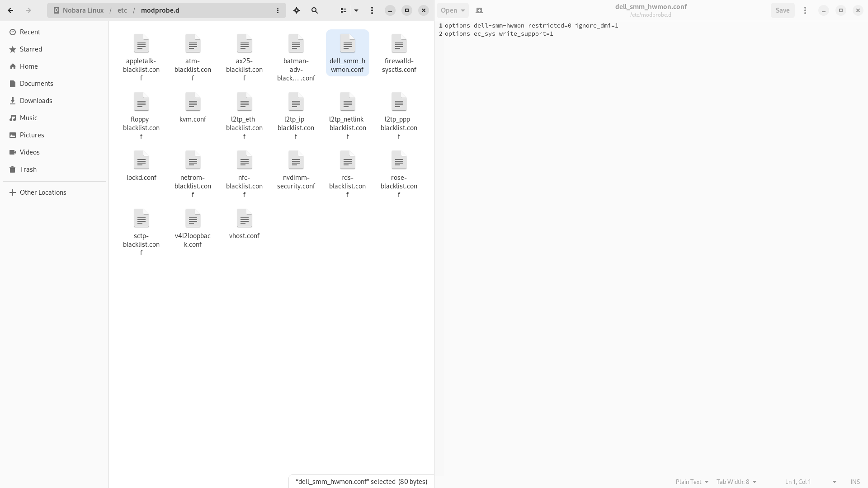Click the etc breadcrumb in navigation bar

pos(122,10)
